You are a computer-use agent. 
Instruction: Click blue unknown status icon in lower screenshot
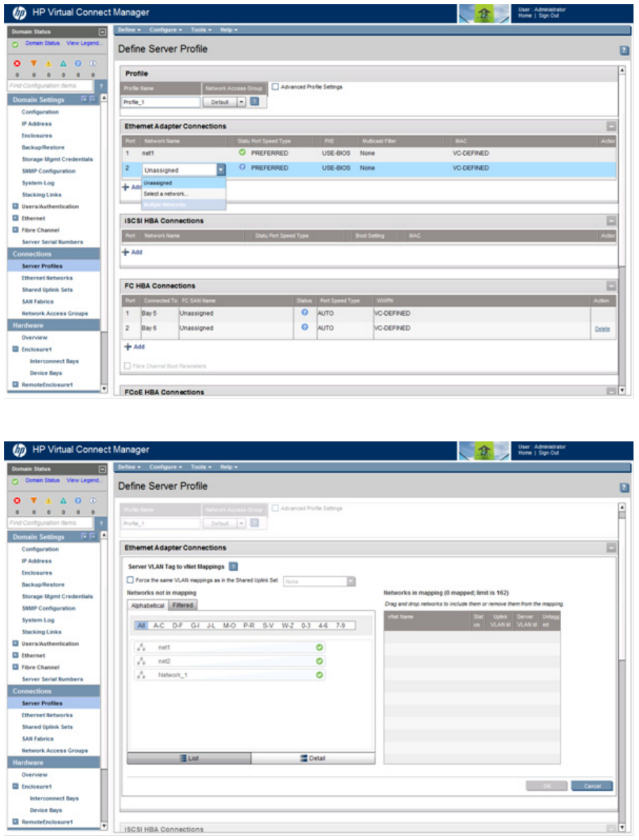click(78, 500)
